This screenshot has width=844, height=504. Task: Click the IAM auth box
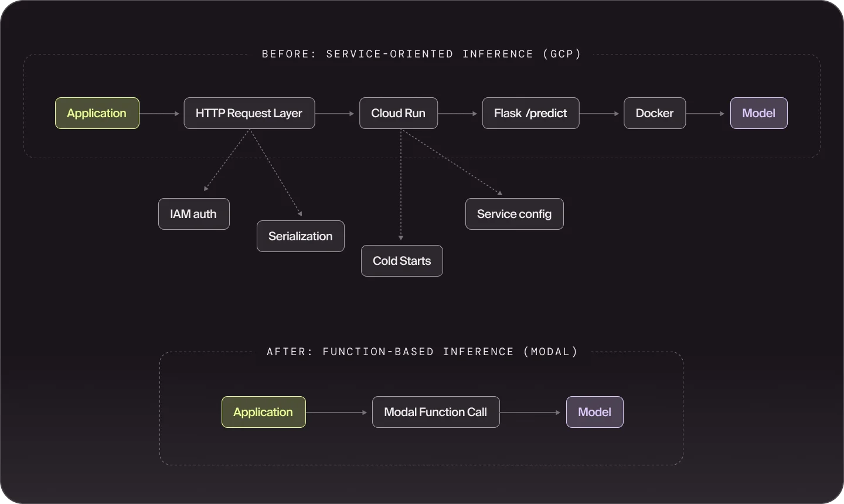pyautogui.click(x=193, y=214)
